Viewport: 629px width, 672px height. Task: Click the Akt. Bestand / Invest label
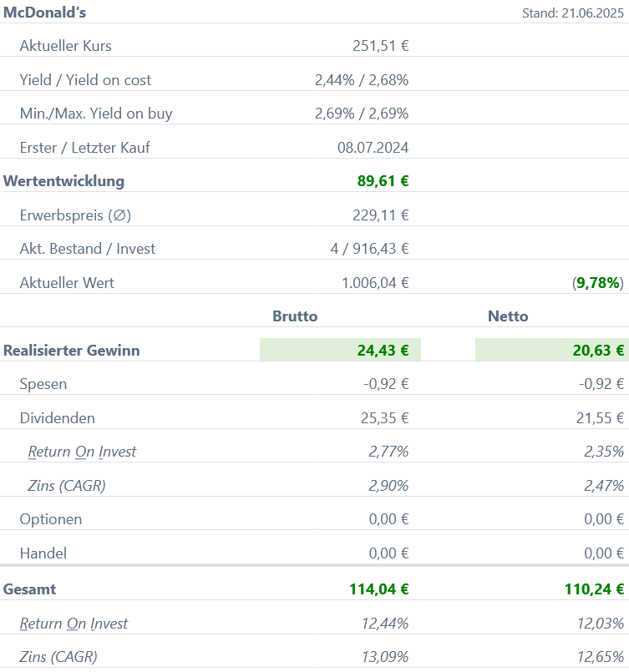point(88,249)
